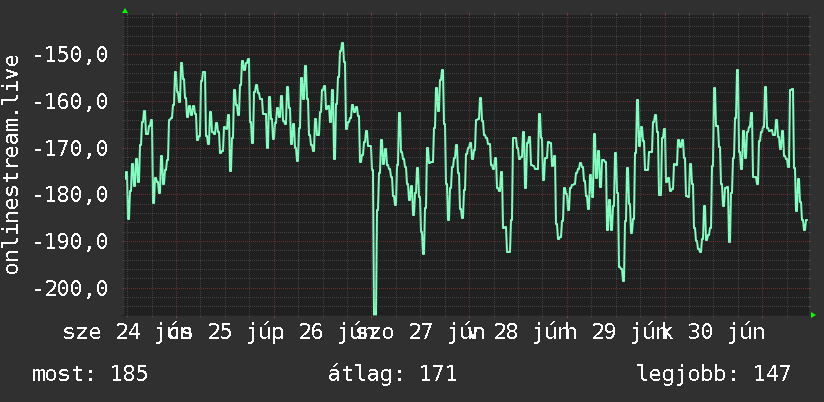The width and height of the screenshot is (824, 402).
Task: Select the -170,0 y-axis label
Action: [70, 148]
